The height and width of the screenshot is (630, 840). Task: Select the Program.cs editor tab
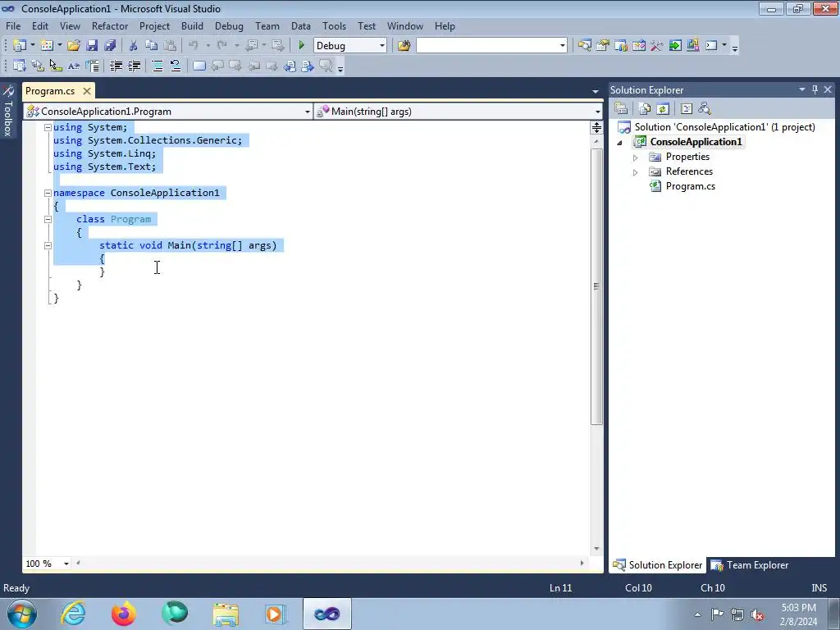click(50, 91)
